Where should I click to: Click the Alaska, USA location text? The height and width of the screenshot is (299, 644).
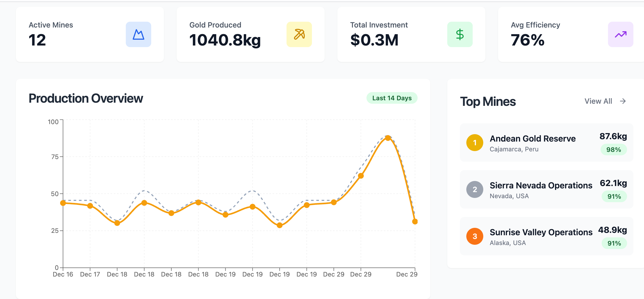coord(508,243)
